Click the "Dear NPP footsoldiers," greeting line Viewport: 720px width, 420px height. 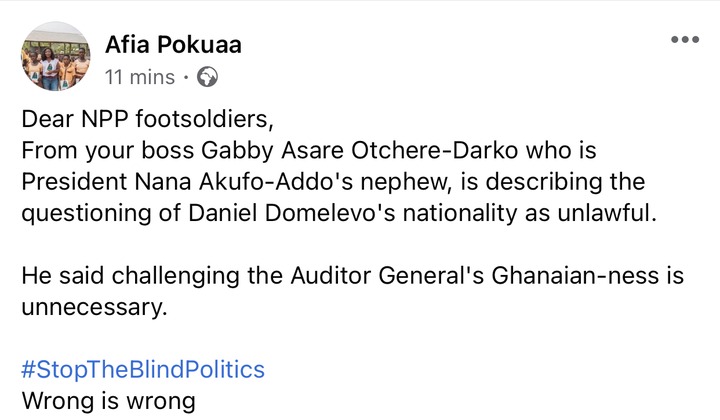click(147, 119)
